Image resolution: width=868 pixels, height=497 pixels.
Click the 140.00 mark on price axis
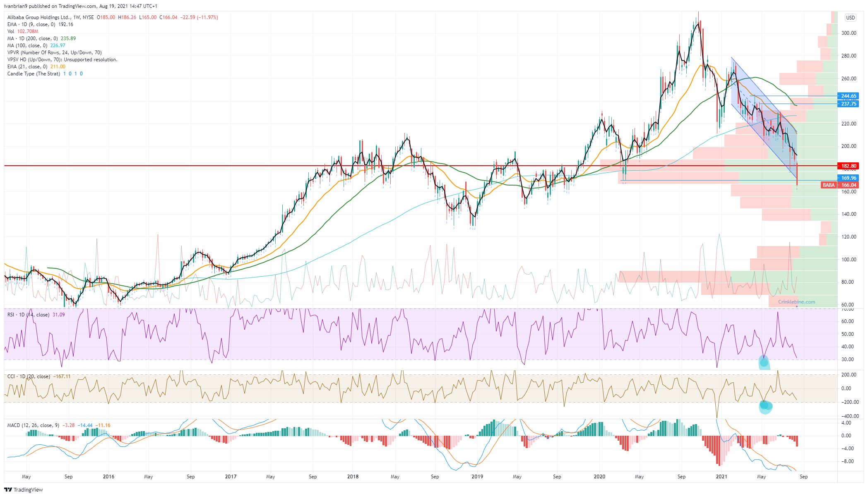click(x=849, y=214)
